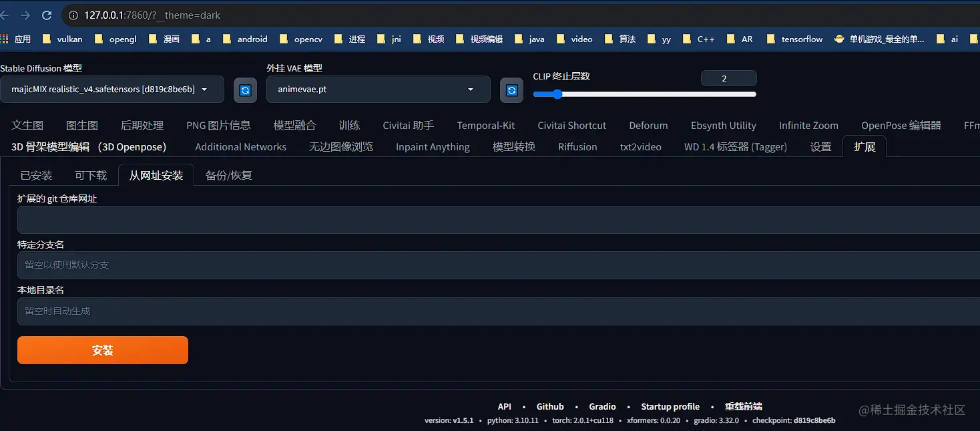Open the video bookmark folder

(574, 39)
